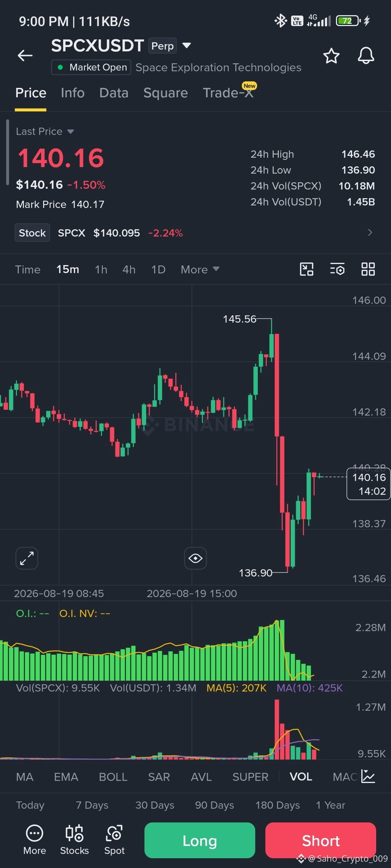Open the grid layout icon

pos(368,269)
